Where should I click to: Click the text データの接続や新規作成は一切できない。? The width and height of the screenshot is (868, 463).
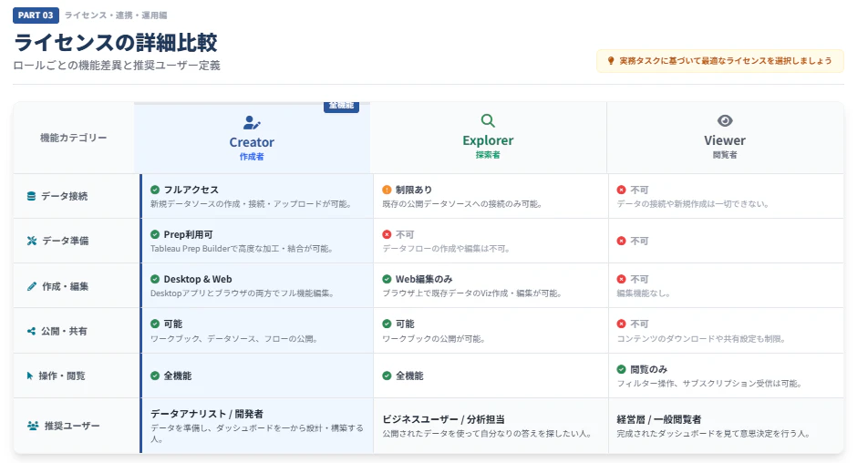693,204
